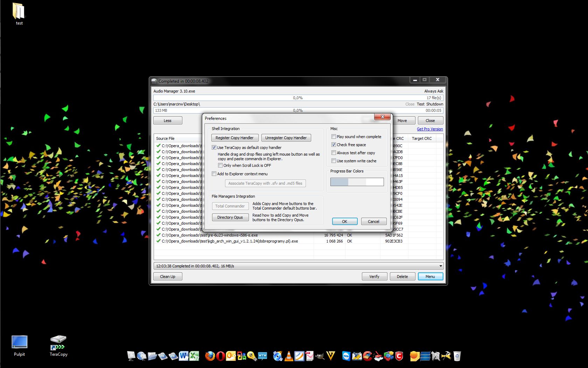The height and width of the screenshot is (368, 588).
Task: Click Always Ask option in TeraCopy window
Action: (434, 91)
